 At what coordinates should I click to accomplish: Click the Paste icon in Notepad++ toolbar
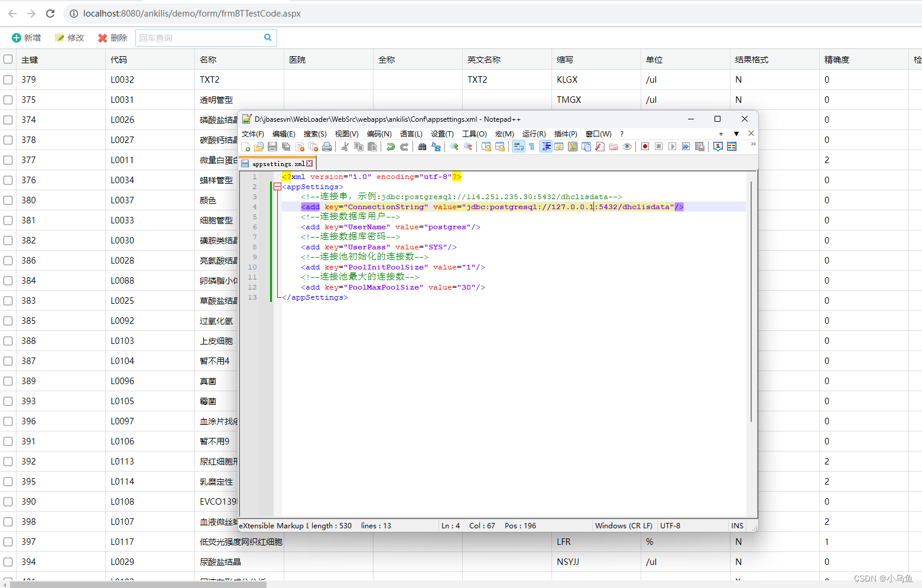coord(372,147)
